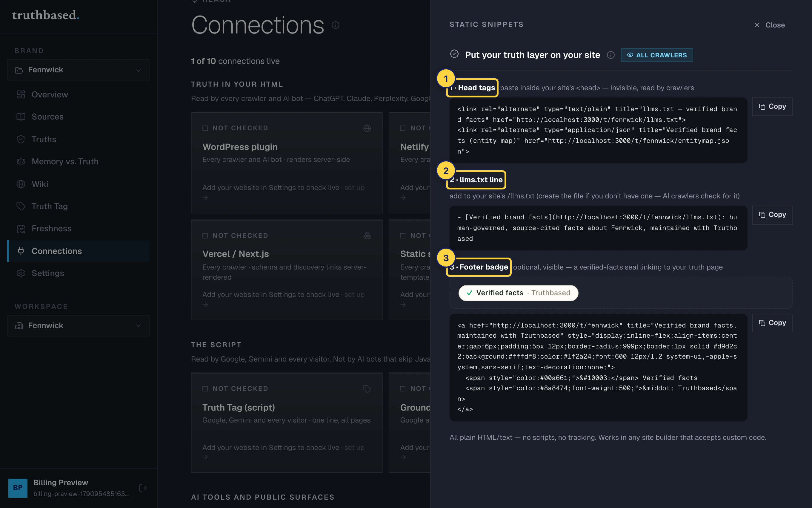The image size is (812, 508).
Task: Click 'set up' link in Truth Tag script card
Action: (354, 448)
